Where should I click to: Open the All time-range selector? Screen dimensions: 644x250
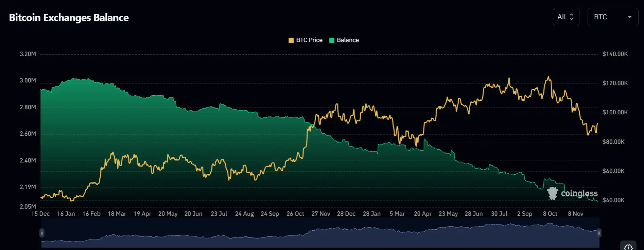tap(565, 17)
